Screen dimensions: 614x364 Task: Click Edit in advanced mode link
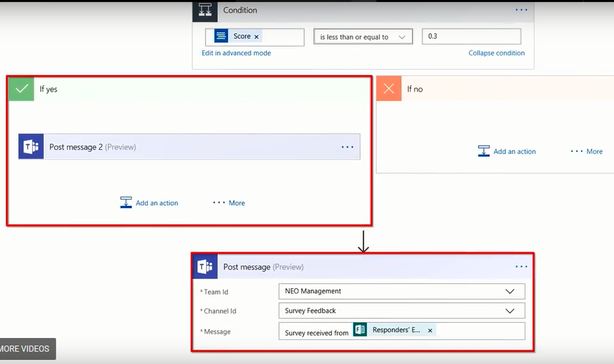(x=236, y=53)
